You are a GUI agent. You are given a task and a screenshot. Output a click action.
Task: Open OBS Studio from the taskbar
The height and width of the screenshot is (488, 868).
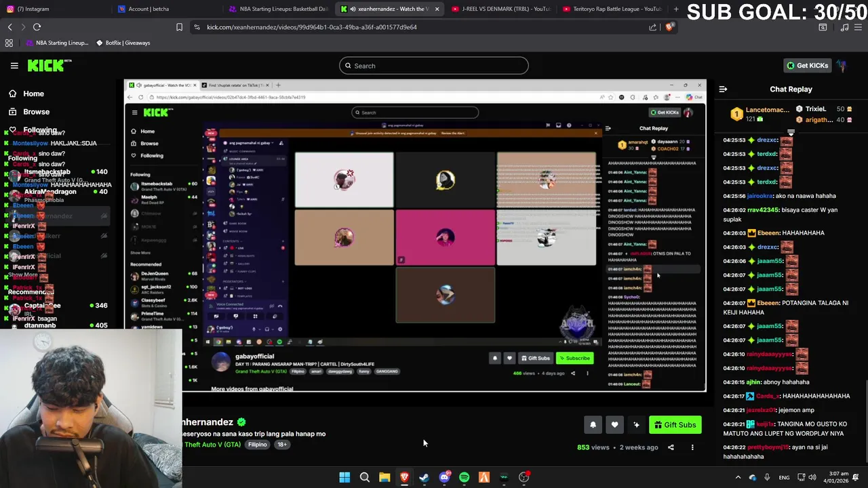coord(524,477)
